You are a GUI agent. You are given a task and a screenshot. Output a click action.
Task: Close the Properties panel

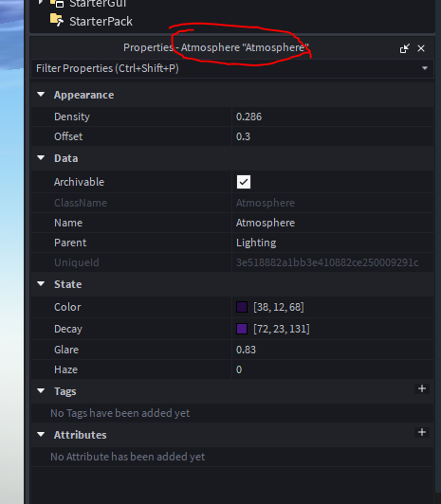point(421,48)
